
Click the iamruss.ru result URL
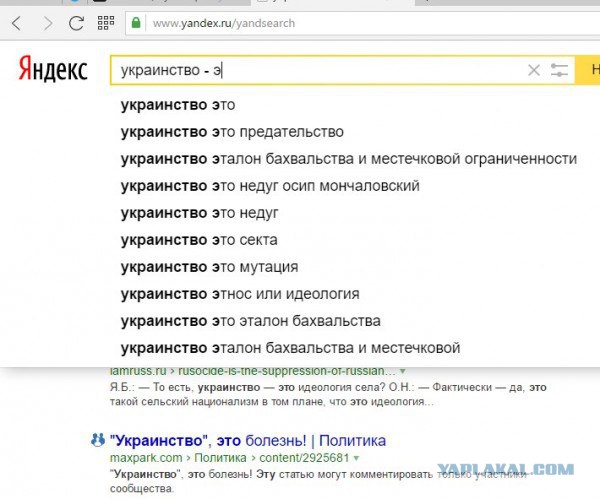coord(253,371)
